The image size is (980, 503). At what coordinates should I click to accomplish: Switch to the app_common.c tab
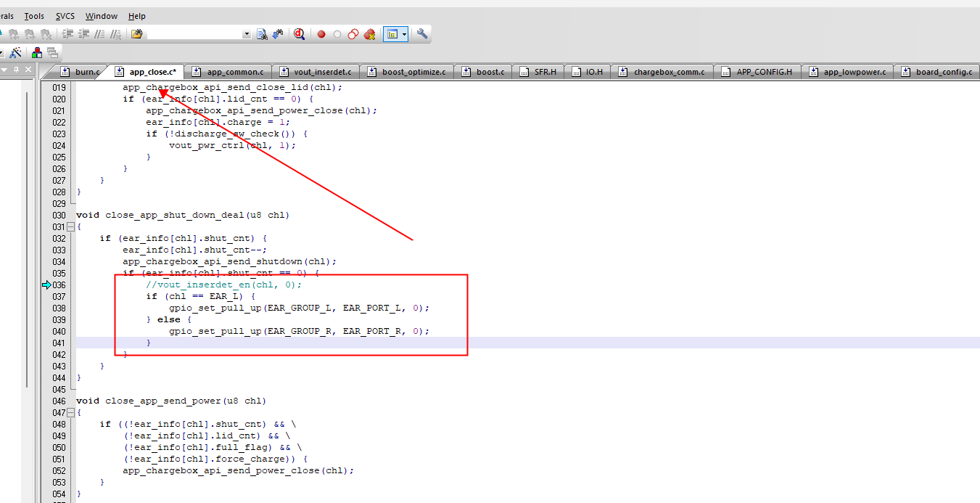click(228, 72)
